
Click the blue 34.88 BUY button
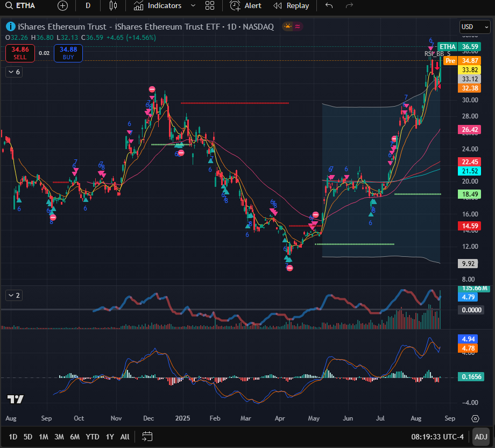pos(68,53)
